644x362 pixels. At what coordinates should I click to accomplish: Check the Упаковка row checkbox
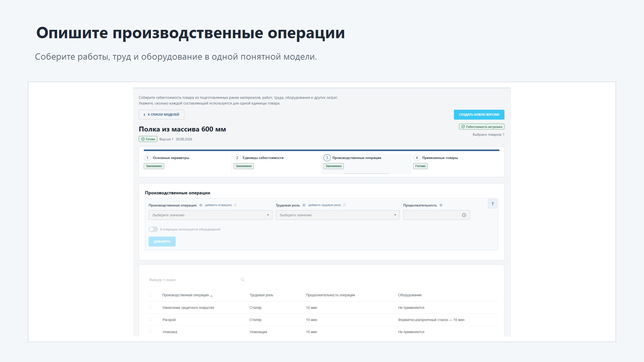coord(150,331)
